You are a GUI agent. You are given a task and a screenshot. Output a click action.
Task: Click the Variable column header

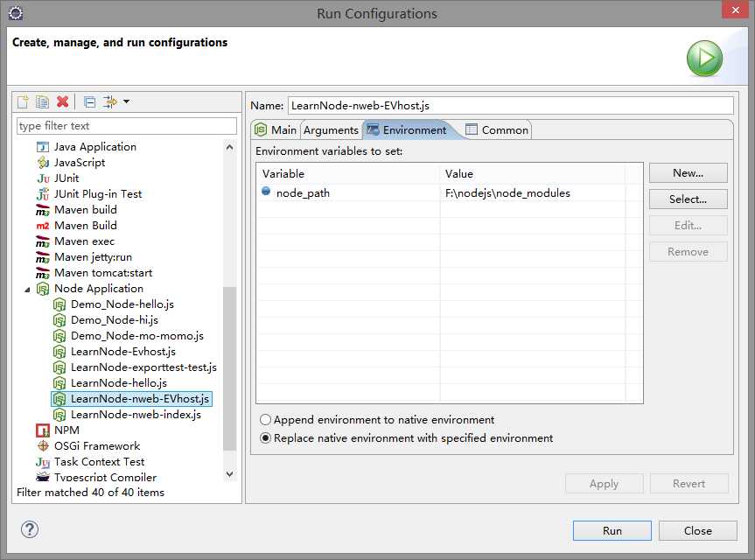click(348, 174)
